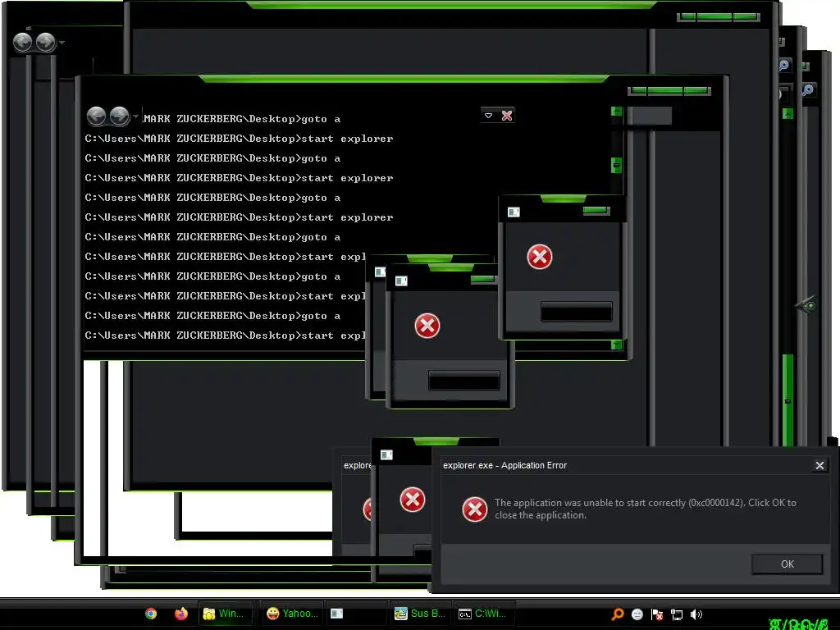The image size is (840, 630).
Task: Click OK in the explorer.exe Application Error dialog
Action: point(787,564)
